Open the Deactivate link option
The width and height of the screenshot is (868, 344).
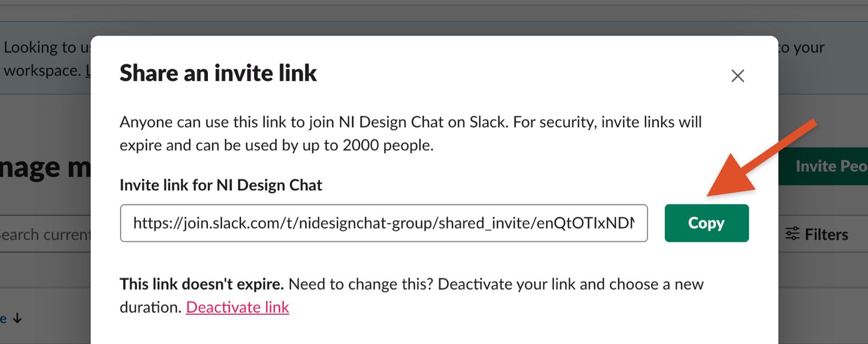coord(238,307)
